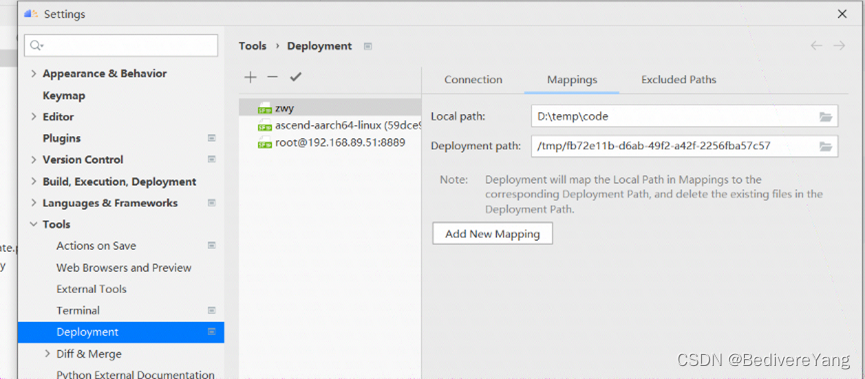Image resolution: width=865 pixels, height=379 pixels.
Task: Select the zwy SFTP server entry
Action: click(x=330, y=108)
